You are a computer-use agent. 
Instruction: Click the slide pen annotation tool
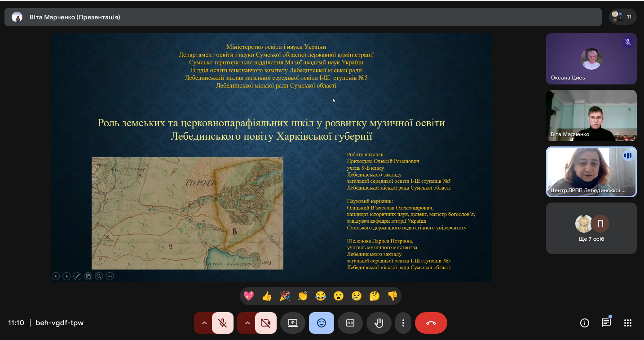click(77, 276)
